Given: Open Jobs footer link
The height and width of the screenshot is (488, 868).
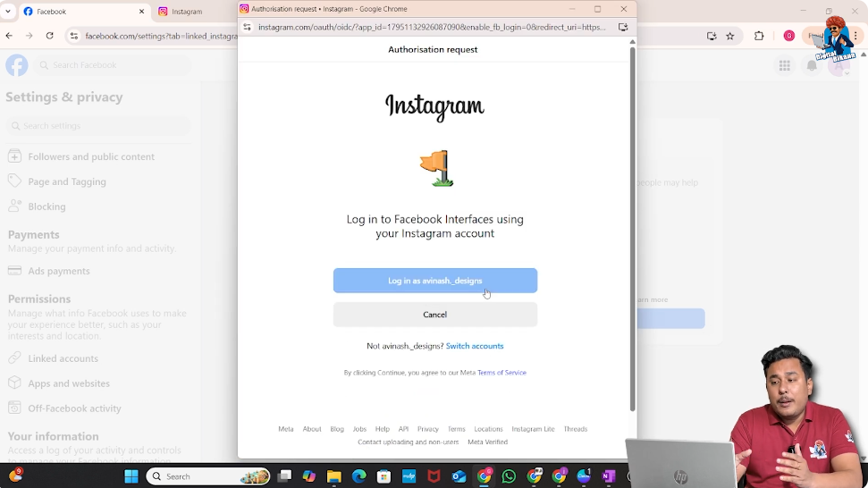Looking at the screenshot, I should tap(359, 429).
